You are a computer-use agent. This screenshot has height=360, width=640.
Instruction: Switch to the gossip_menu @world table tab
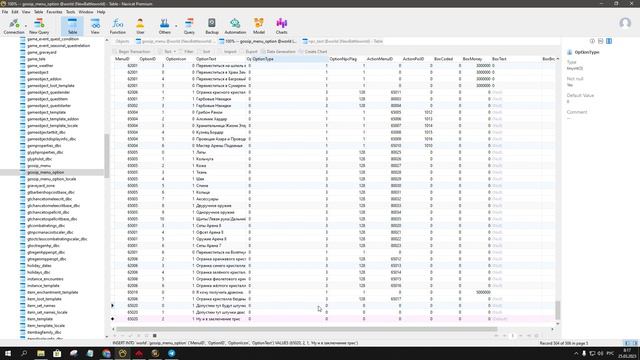pyautogui.click(x=175, y=41)
